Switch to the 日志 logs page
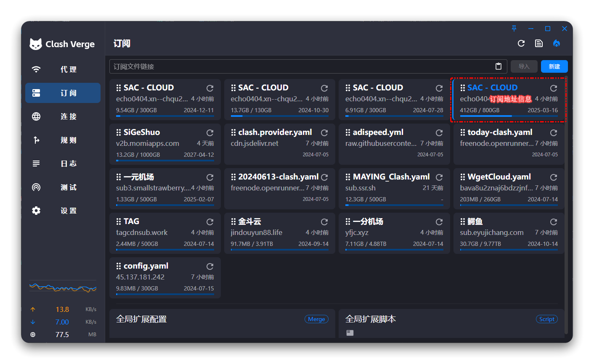 63,164
